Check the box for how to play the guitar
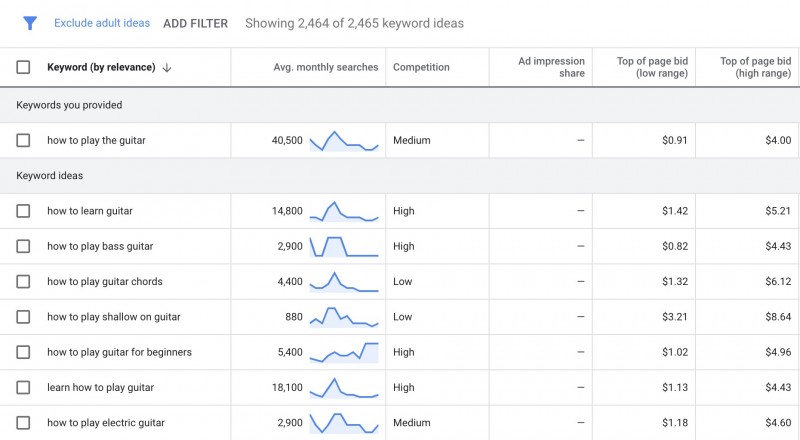Screen dimensions: 800x440 (23, 141)
